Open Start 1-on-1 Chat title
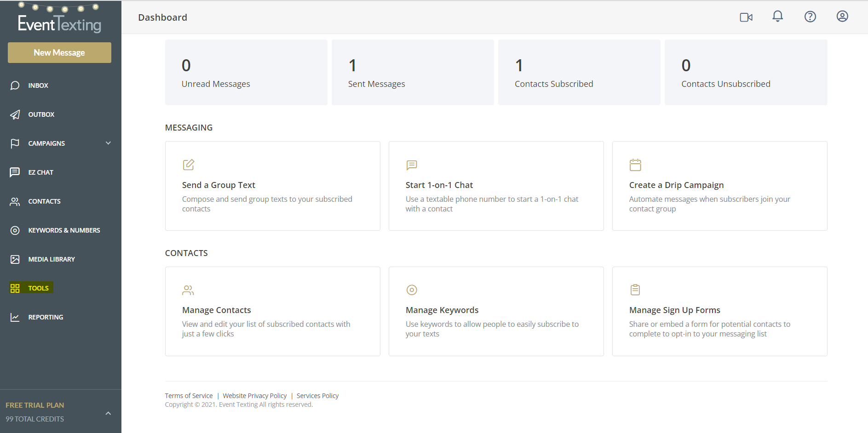The width and height of the screenshot is (868, 433). pos(439,185)
